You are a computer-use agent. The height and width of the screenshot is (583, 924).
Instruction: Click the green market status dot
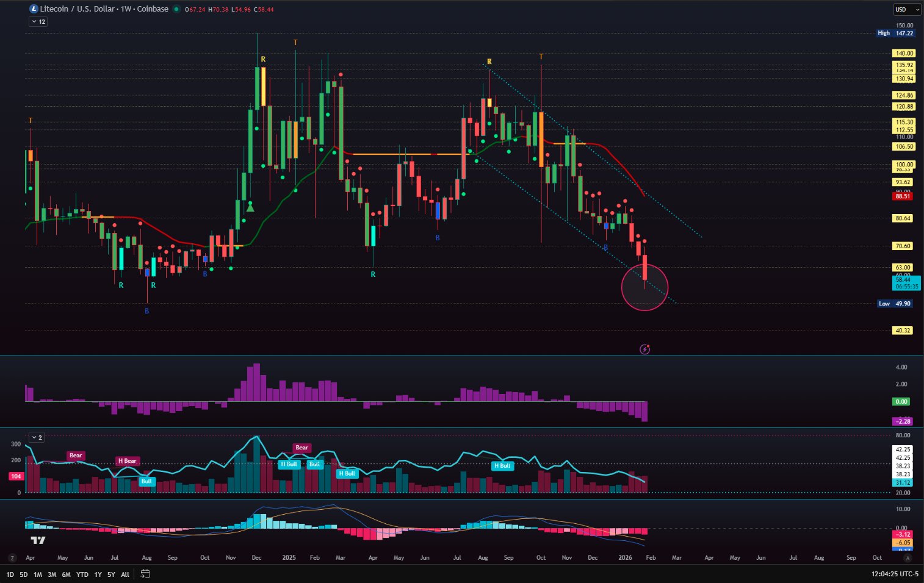[177, 9]
